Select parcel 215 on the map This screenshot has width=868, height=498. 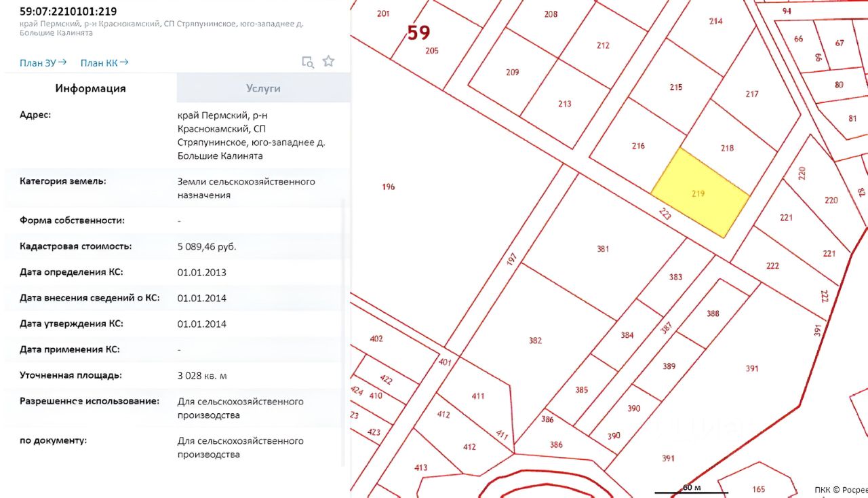click(x=675, y=87)
